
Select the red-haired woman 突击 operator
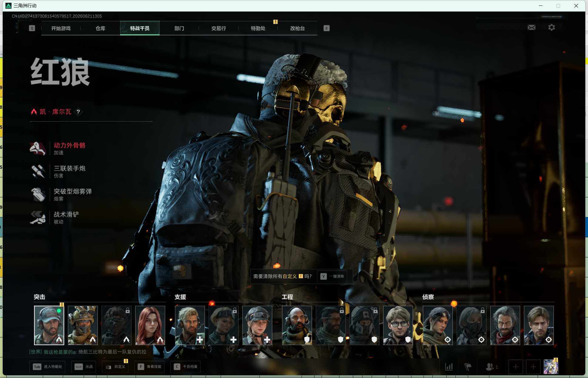(x=150, y=325)
